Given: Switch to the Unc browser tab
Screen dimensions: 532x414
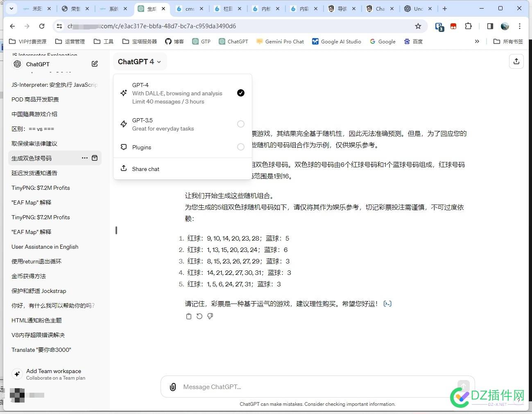Looking at the screenshot, I should pyautogui.click(x=419, y=9).
